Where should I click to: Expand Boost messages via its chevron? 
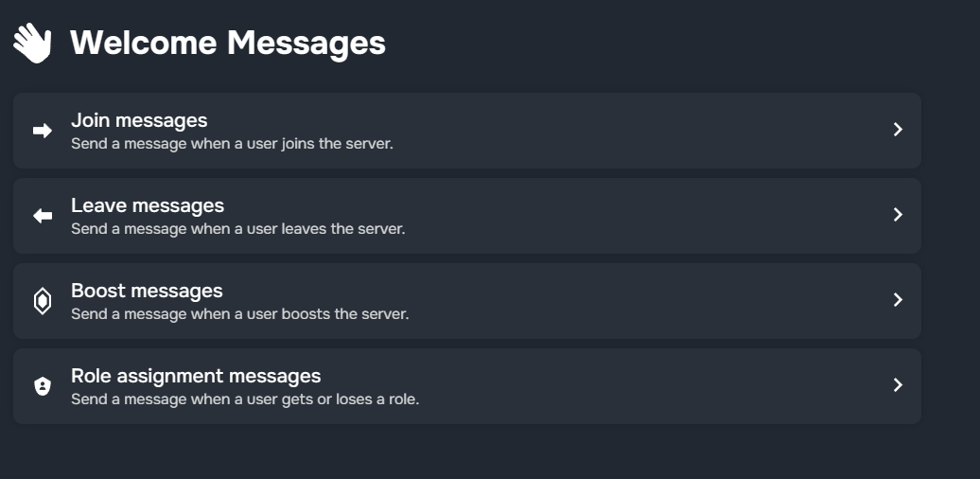coord(898,300)
